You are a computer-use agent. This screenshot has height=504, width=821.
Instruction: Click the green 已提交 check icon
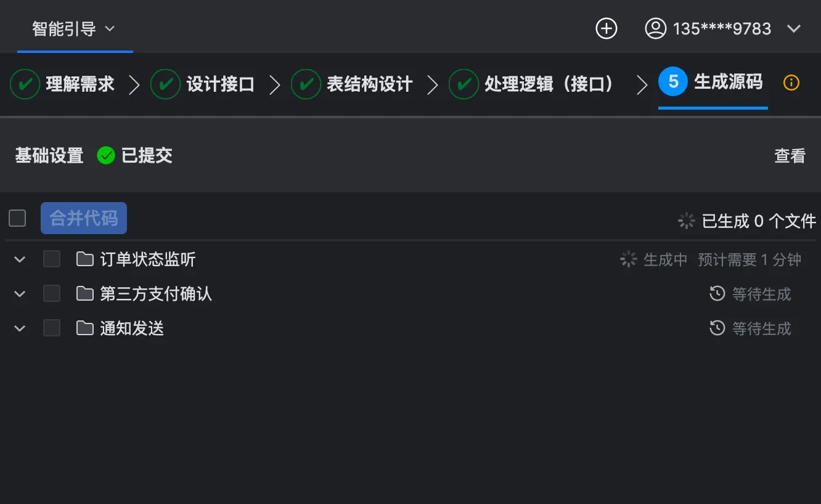click(106, 156)
